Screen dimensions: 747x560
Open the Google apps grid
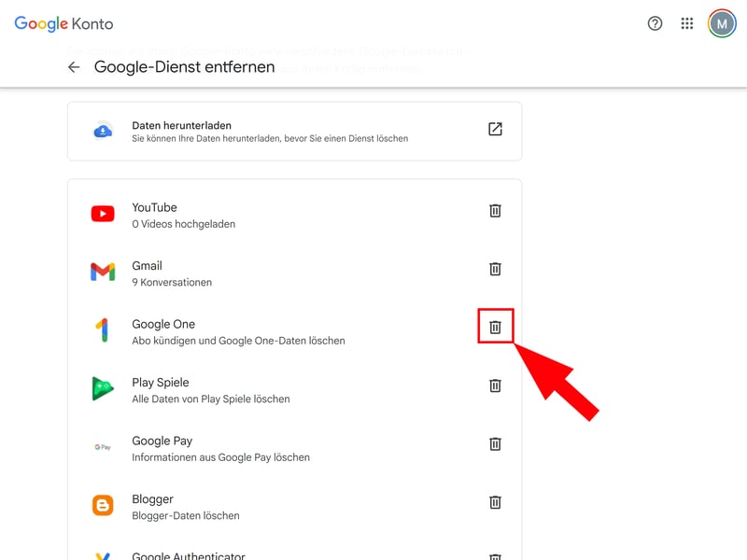[x=687, y=23]
